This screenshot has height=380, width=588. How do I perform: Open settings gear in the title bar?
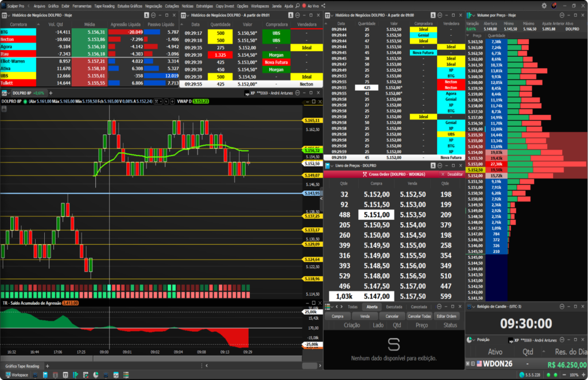pyautogui.click(x=544, y=6)
